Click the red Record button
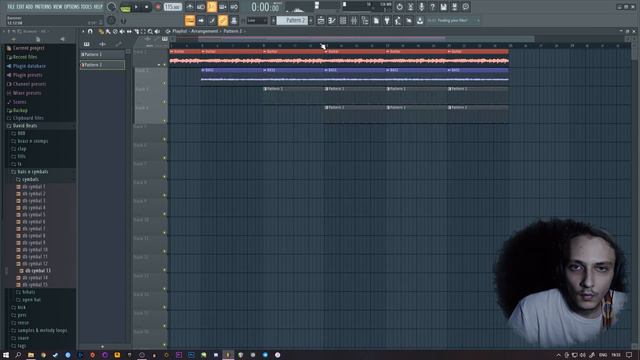 (158, 7)
